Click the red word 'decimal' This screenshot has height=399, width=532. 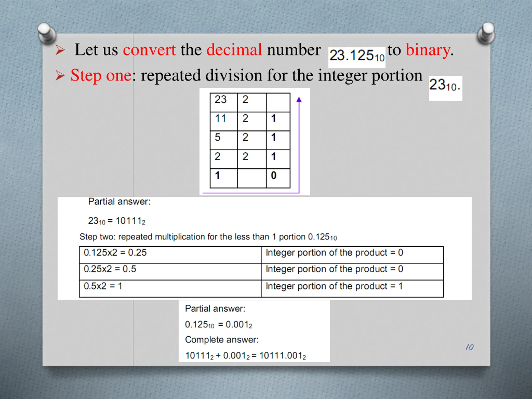pyautogui.click(x=234, y=50)
